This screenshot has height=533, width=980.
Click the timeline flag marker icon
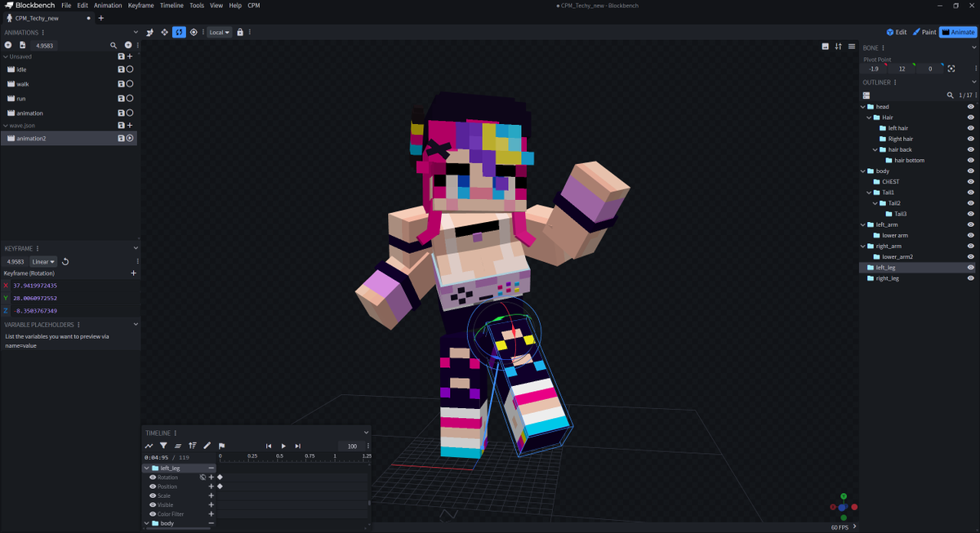[x=221, y=446]
